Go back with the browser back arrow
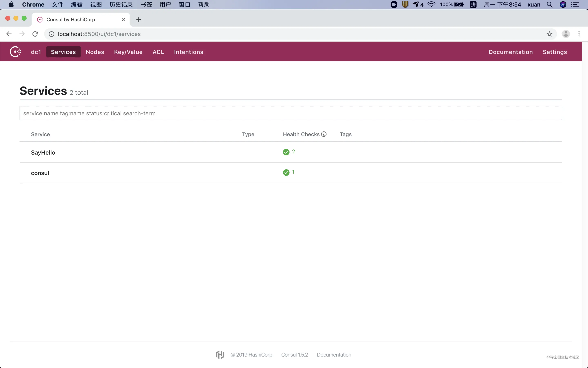 [x=9, y=34]
